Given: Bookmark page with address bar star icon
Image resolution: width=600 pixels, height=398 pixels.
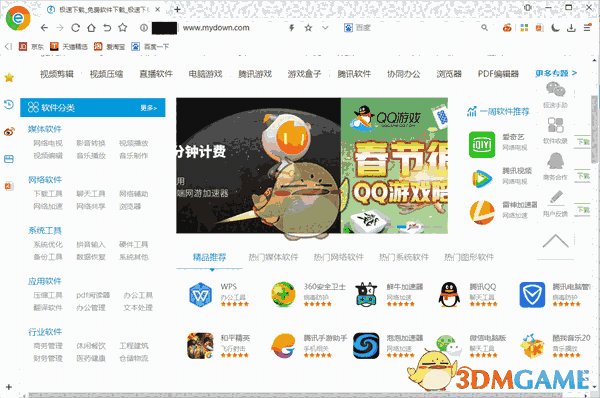Looking at the screenshot, I should coord(308,28).
